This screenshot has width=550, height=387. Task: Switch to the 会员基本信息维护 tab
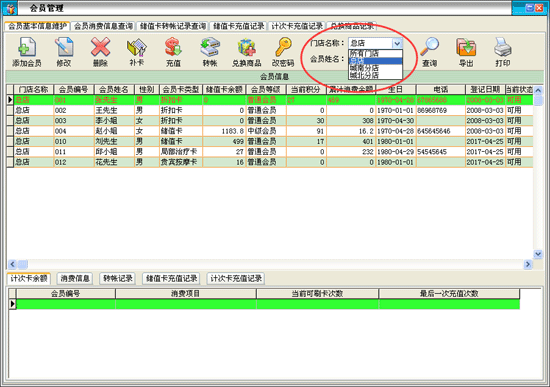pos(37,26)
